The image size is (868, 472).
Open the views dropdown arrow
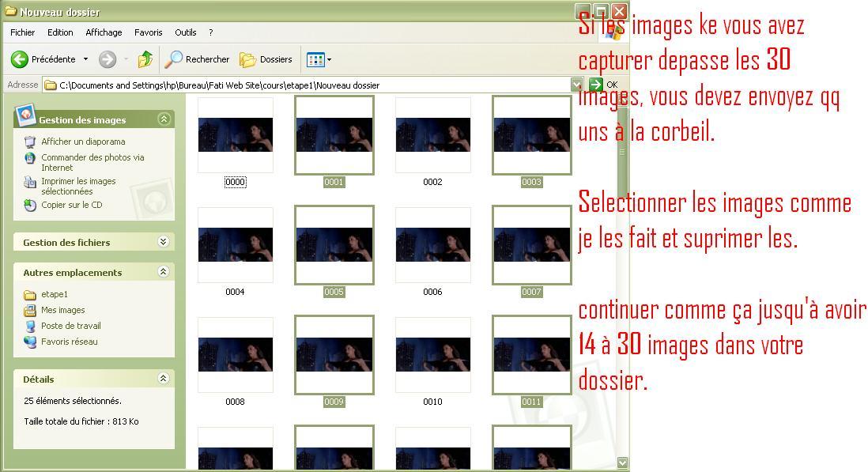(x=330, y=59)
